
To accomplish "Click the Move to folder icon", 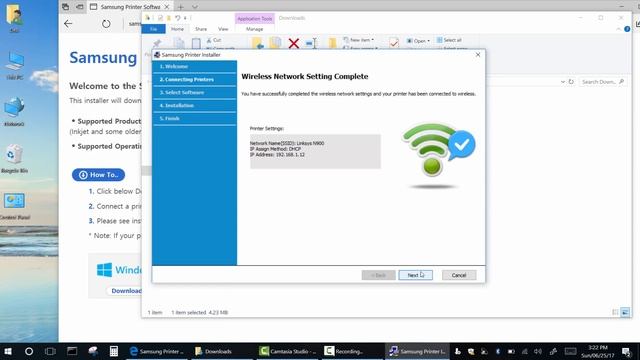I will coord(258,43).
